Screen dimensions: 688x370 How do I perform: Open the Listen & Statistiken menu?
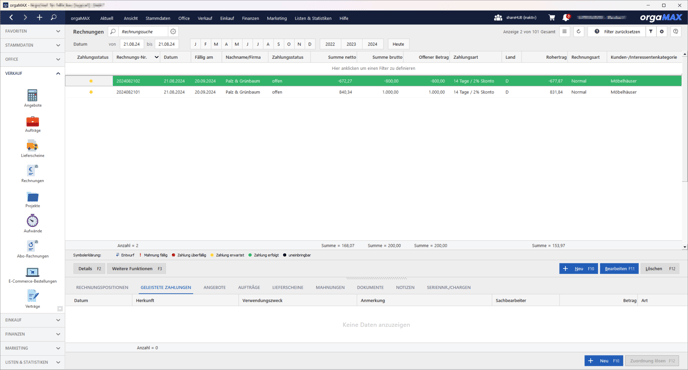click(313, 18)
